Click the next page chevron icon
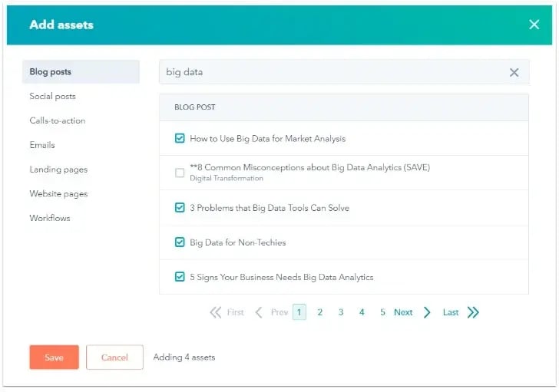The width and height of the screenshot is (559, 392). click(427, 312)
